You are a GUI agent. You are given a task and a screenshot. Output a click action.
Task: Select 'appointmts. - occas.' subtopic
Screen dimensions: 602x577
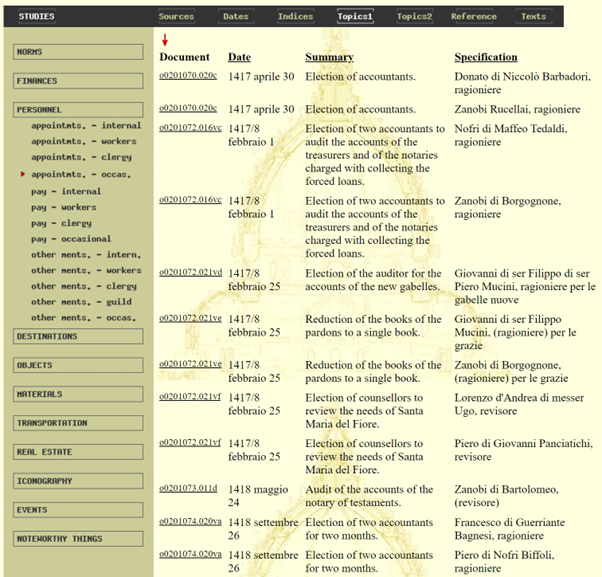(x=81, y=174)
